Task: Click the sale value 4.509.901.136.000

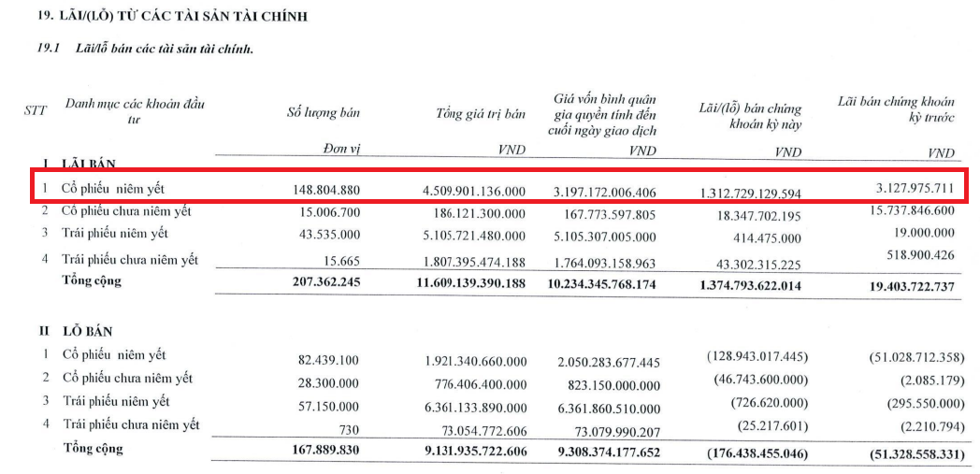Action: coord(475,192)
